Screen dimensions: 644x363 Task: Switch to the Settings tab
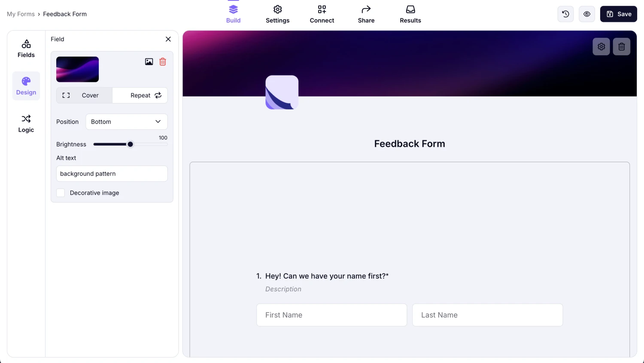click(x=277, y=14)
